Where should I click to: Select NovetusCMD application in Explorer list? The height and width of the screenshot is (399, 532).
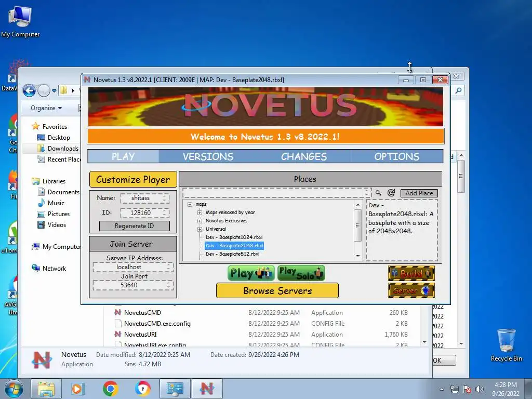point(142,312)
